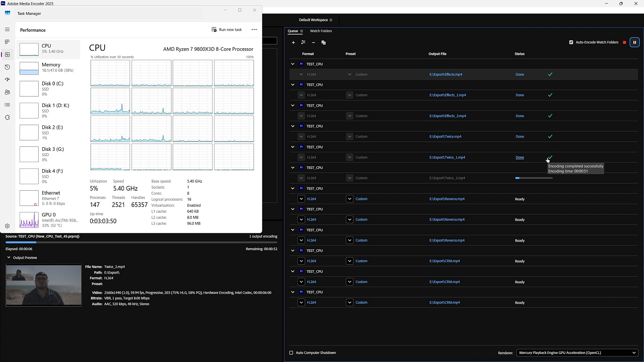The height and width of the screenshot is (362, 644).
Task: Select the CPU entry in performance list
Action: 48,49
